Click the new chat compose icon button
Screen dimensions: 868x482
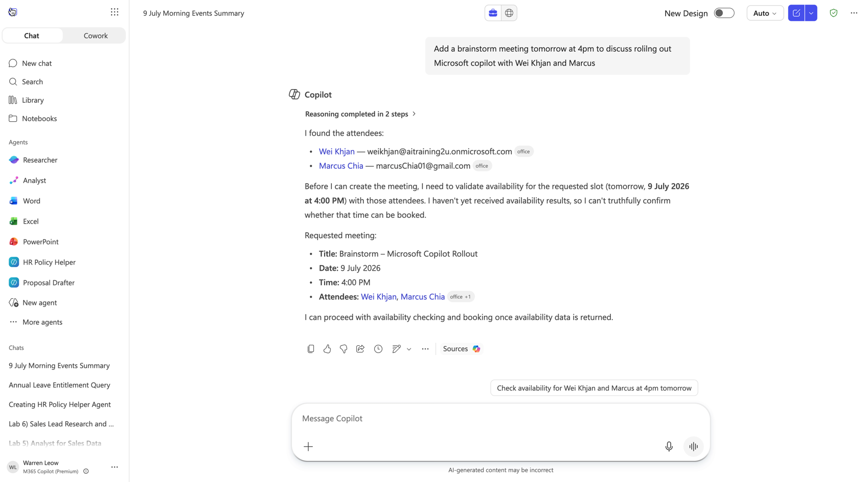pyautogui.click(x=796, y=13)
